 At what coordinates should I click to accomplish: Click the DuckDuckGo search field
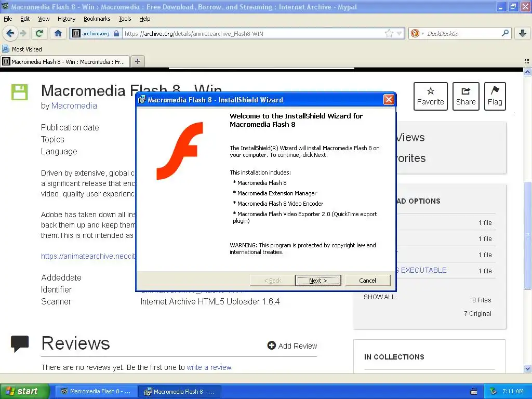tap(463, 33)
